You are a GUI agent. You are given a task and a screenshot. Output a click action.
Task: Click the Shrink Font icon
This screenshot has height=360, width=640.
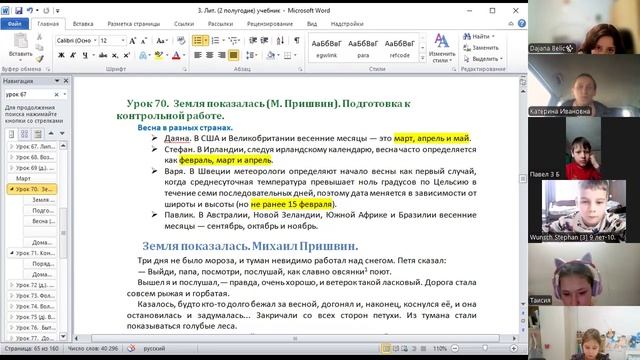coord(144,40)
